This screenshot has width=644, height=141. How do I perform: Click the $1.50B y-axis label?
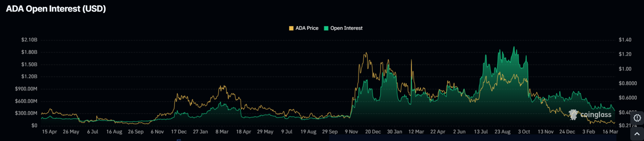(x=29, y=64)
